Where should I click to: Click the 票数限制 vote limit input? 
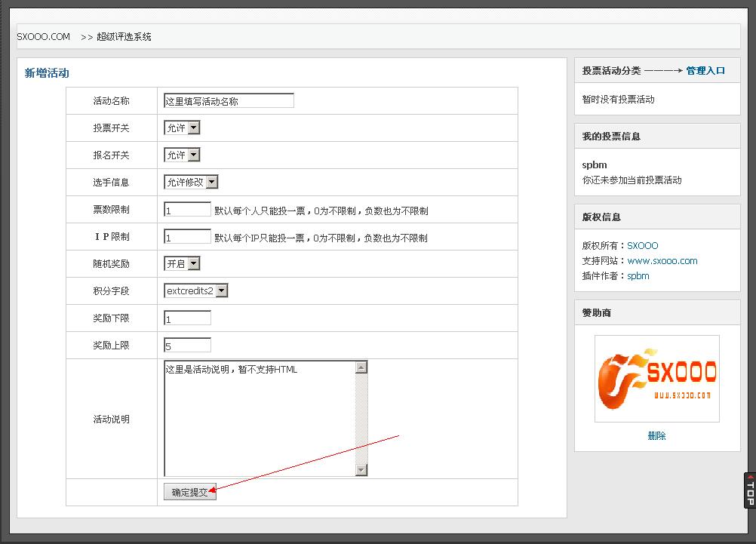click(186, 209)
